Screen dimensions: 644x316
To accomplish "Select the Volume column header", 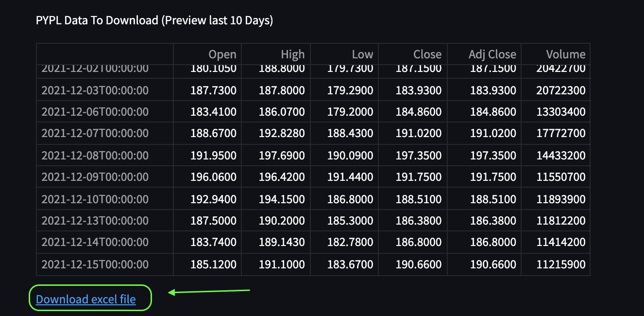I will pos(566,54).
